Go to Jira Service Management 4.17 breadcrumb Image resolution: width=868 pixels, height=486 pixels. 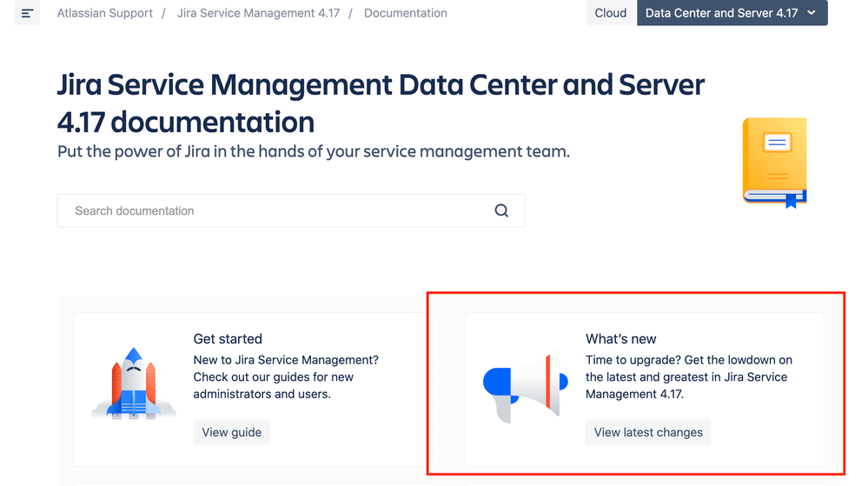(258, 13)
